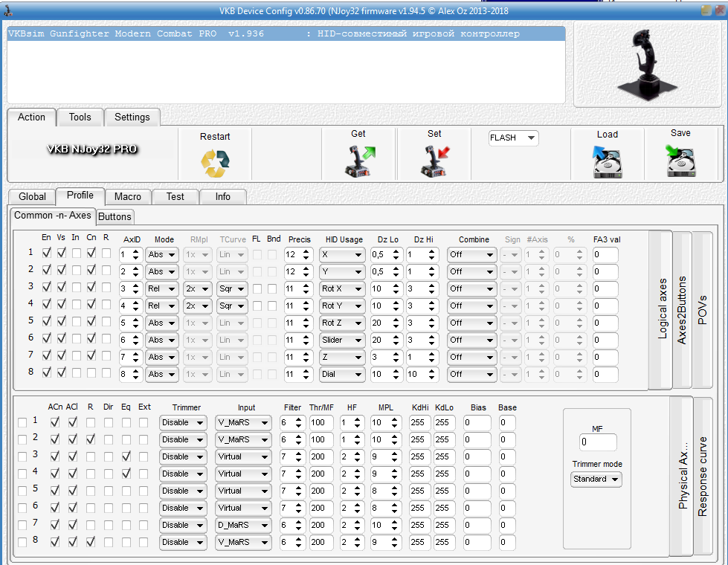Open the Tools tab

pyautogui.click(x=80, y=117)
